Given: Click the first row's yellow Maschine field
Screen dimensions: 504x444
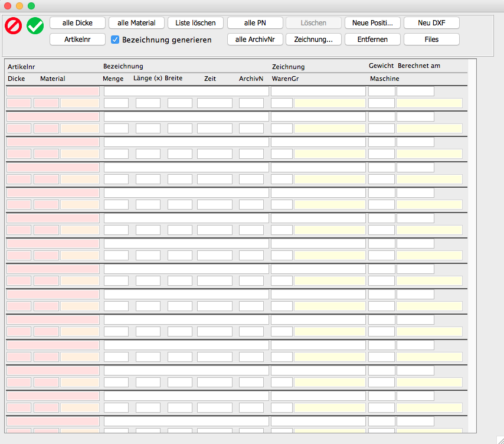Looking at the screenshot, I should 429,103.
